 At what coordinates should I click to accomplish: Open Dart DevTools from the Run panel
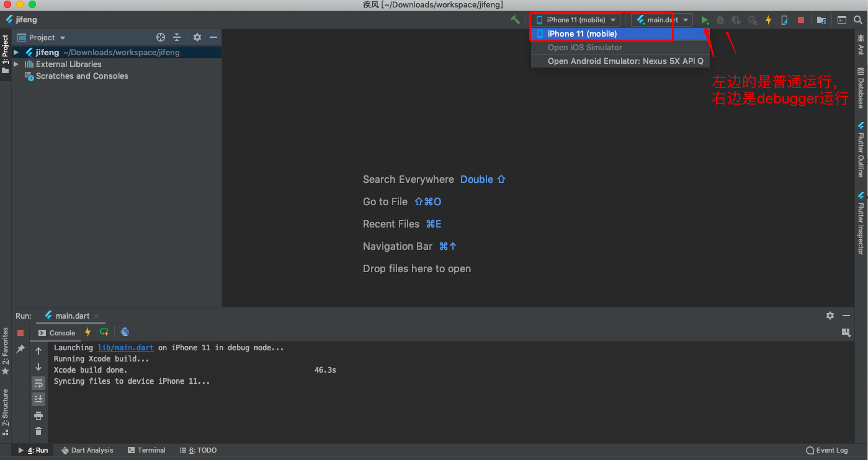point(125,332)
